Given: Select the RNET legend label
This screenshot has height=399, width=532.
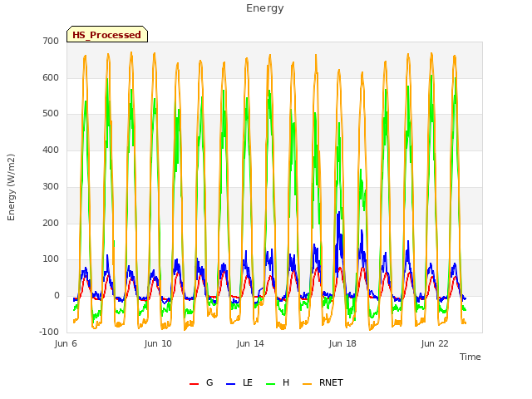Looking at the screenshot, I should 331,382.
